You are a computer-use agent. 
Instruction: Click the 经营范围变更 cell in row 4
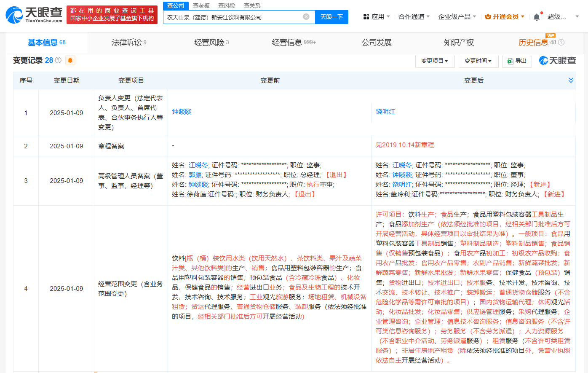pos(131,289)
